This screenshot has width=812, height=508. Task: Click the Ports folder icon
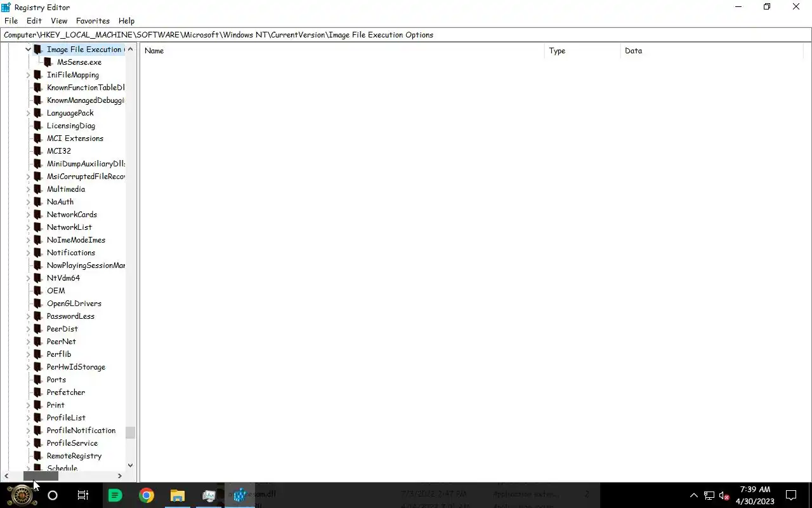click(x=38, y=380)
